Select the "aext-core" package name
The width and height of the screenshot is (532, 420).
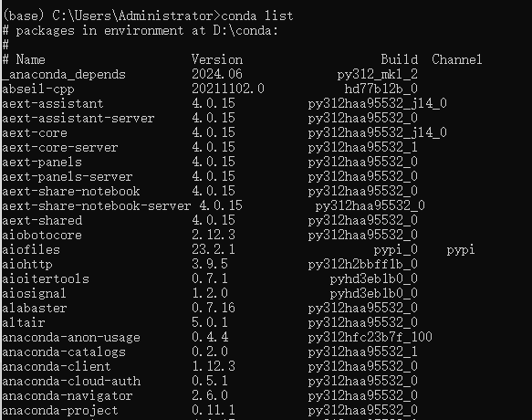click(x=35, y=132)
